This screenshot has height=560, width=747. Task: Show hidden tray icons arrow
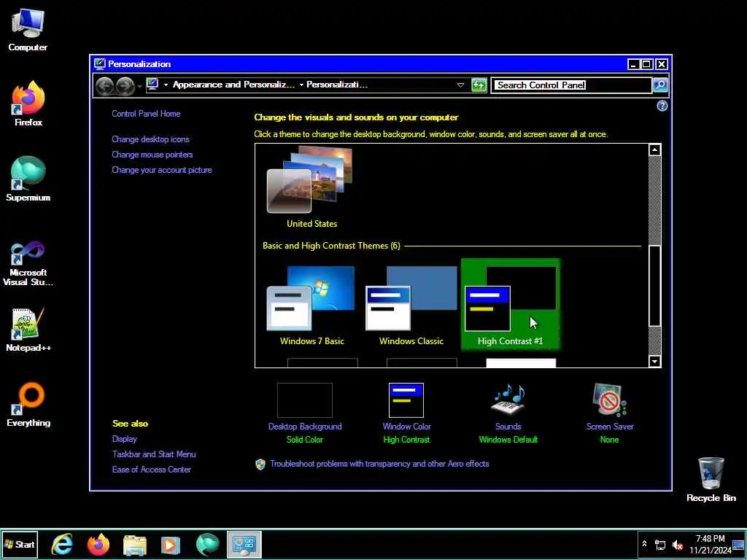pos(645,544)
